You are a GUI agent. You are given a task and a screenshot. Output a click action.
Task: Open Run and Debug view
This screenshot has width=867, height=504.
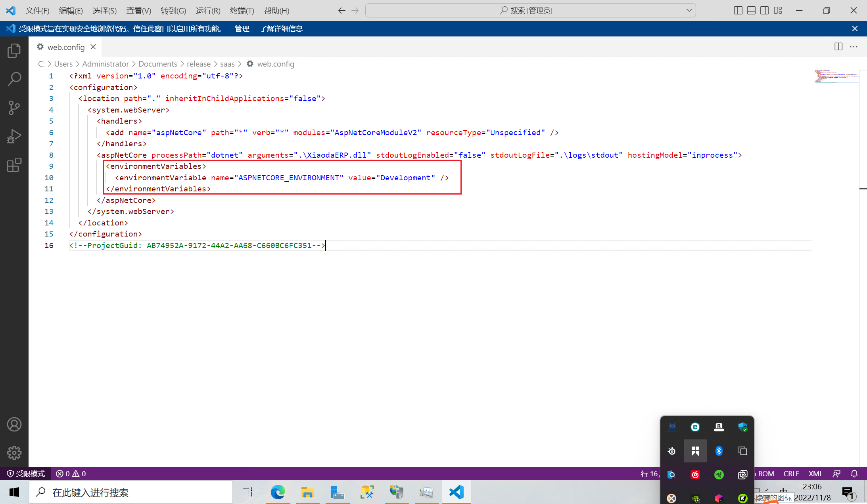(14, 136)
